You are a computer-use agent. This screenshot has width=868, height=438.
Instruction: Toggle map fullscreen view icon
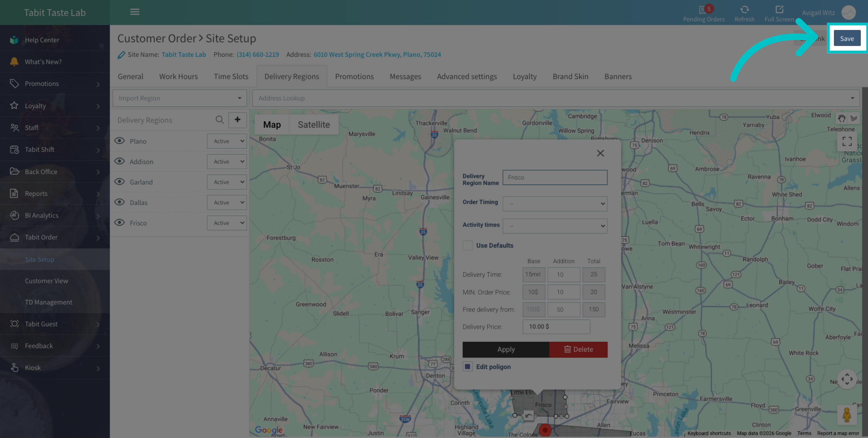(x=847, y=141)
